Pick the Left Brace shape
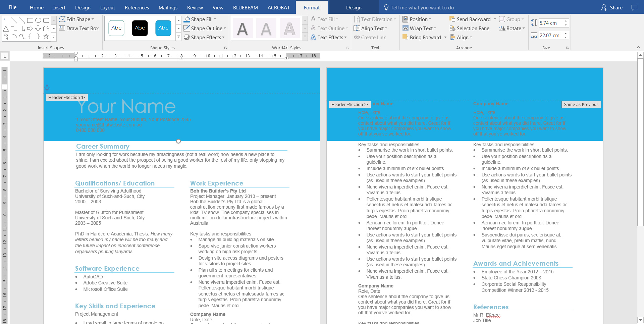 30,37
